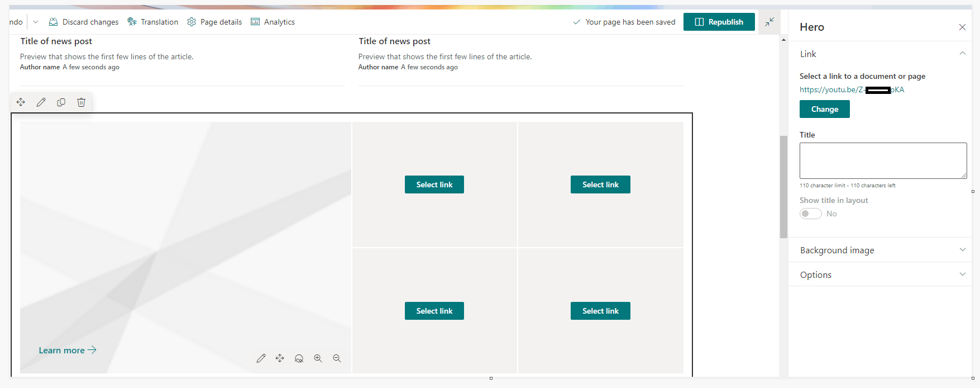Click the page vertical scrollbar thumb

click(x=783, y=187)
